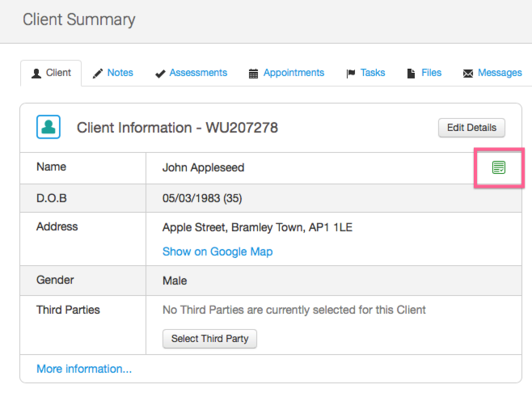Click the calendar icon on the Appointments tab
Image resolution: width=532 pixels, height=393 pixels.
[254, 74]
